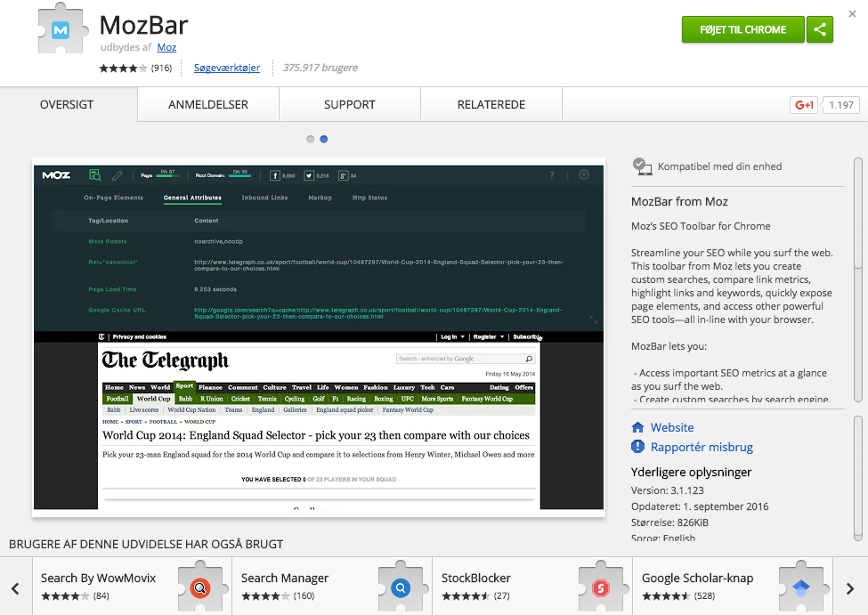Click the Rapportér misbrug link

702,447
